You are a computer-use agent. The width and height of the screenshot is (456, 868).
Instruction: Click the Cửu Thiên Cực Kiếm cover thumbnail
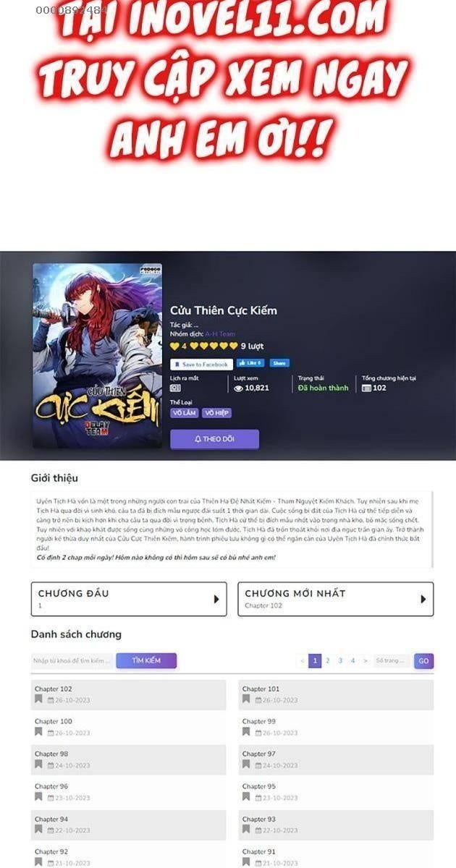pos(97,355)
